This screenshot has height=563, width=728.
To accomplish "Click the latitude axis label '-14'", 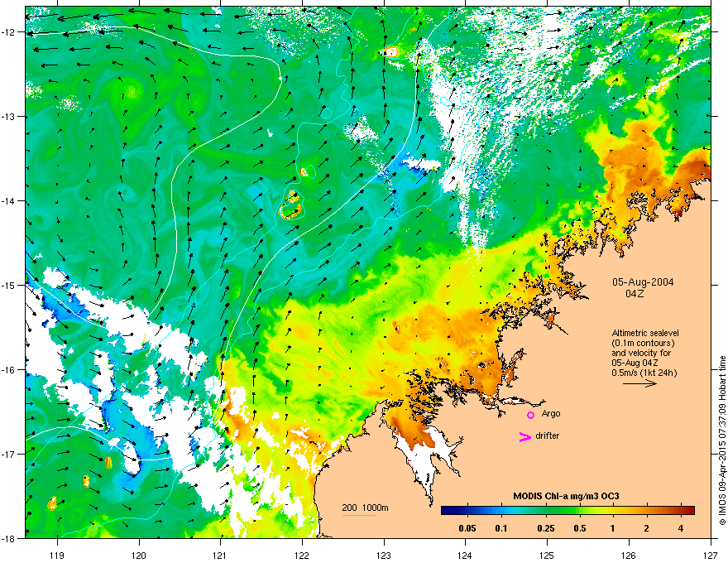I will [9, 200].
